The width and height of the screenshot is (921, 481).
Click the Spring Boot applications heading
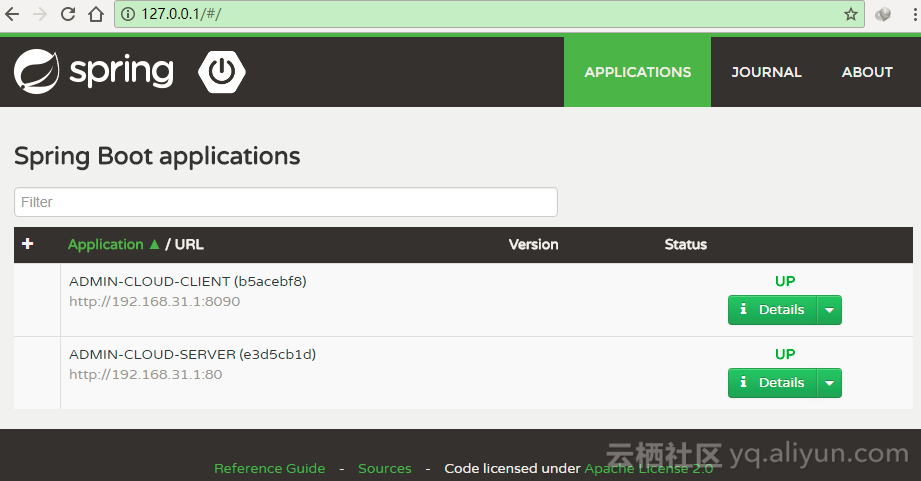157,156
